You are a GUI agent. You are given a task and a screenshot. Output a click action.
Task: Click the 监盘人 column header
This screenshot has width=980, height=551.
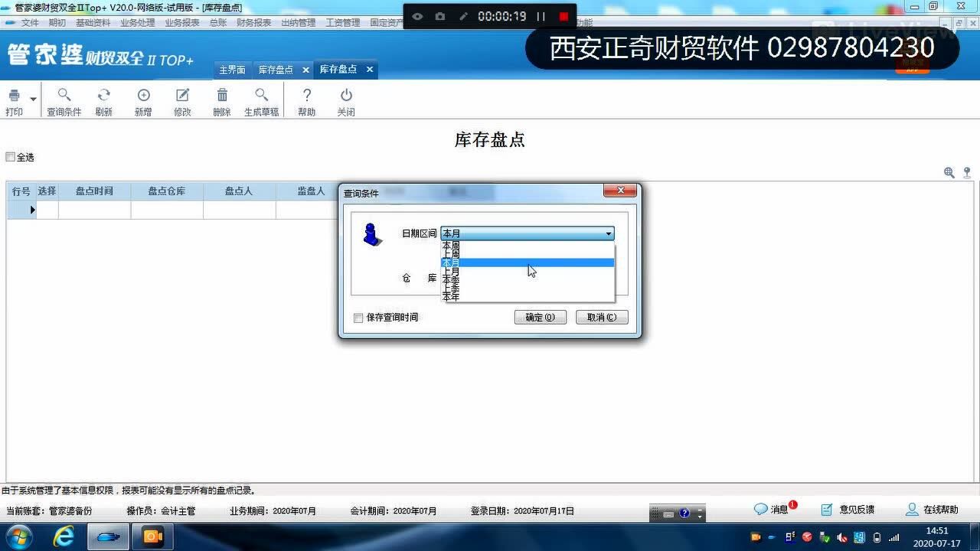tap(309, 191)
